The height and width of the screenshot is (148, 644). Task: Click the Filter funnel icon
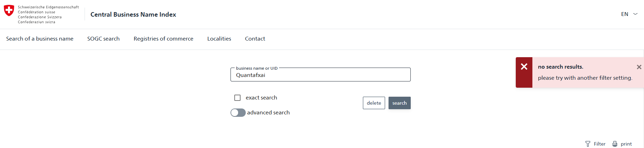(x=588, y=144)
